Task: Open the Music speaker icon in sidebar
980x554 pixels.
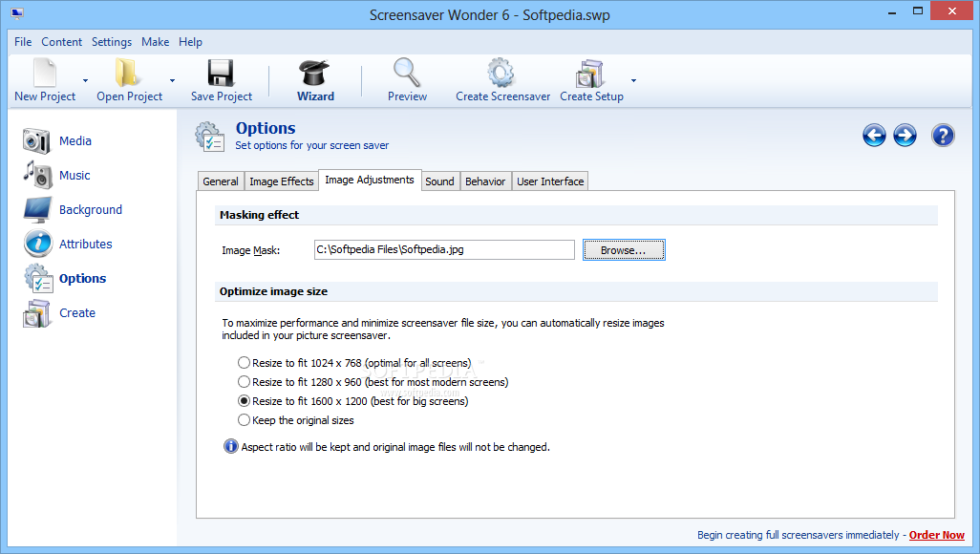Action: coord(37,175)
